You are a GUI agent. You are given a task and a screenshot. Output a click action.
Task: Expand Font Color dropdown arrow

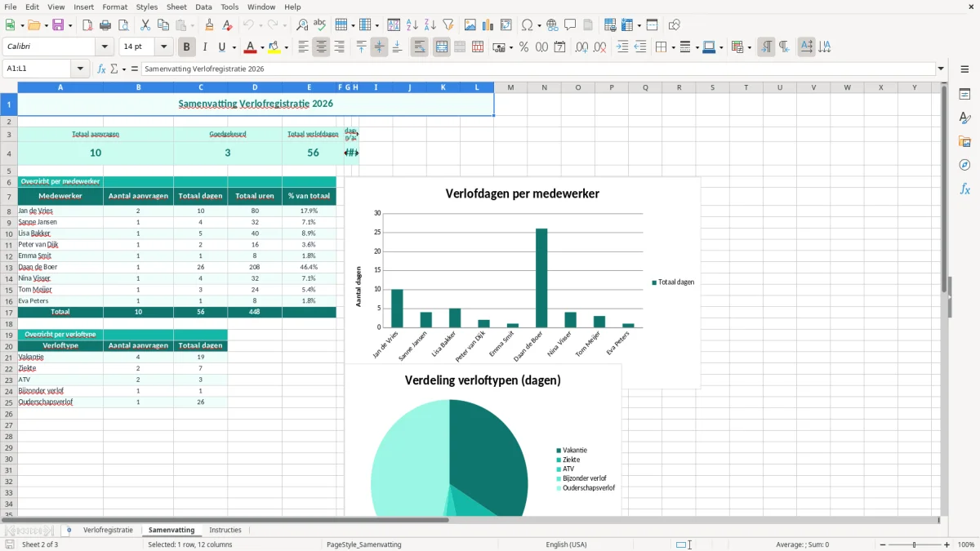tap(262, 47)
